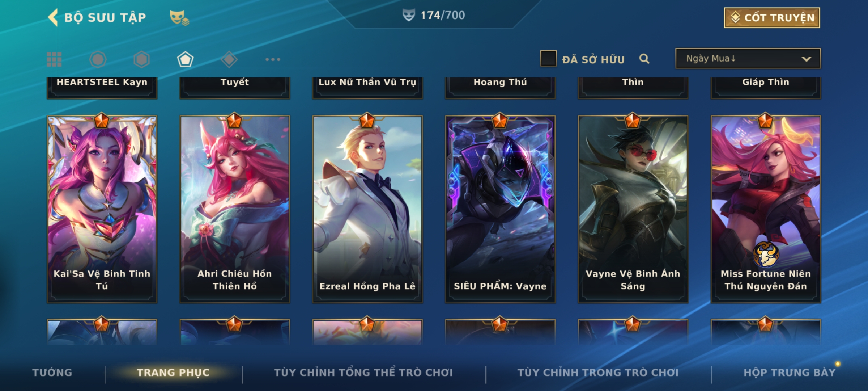The image size is (868, 391).
Task: Open Miss Fortune Niên Thú Nguyên Đán card
Action: pyautogui.click(x=766, y=209)
